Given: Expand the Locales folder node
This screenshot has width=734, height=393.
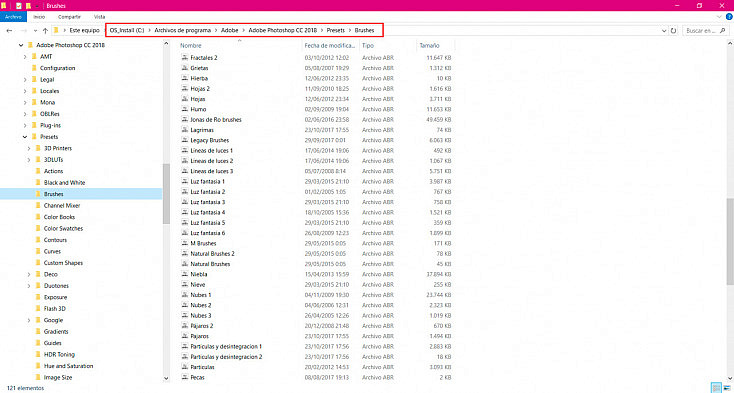Looking at the screenshot, I should 25,91.
